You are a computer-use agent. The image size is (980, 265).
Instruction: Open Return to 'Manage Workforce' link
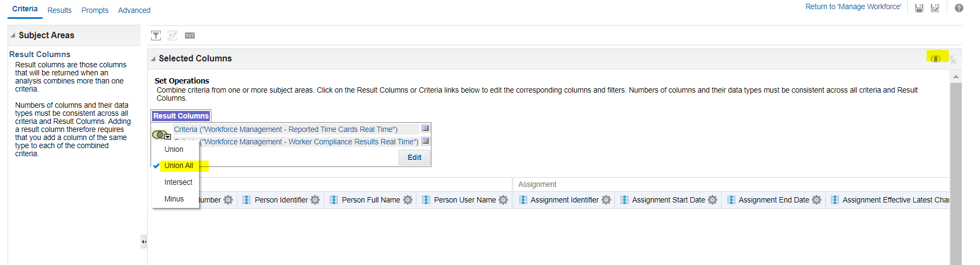pos(853,6)
